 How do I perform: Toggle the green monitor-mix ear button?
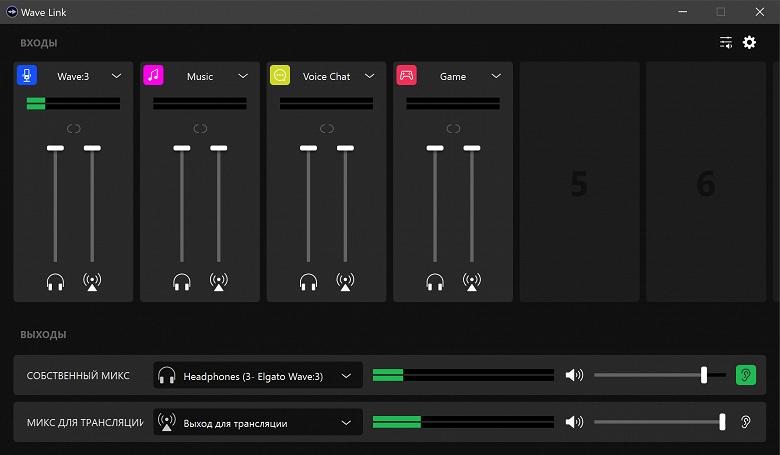(746, 375)
